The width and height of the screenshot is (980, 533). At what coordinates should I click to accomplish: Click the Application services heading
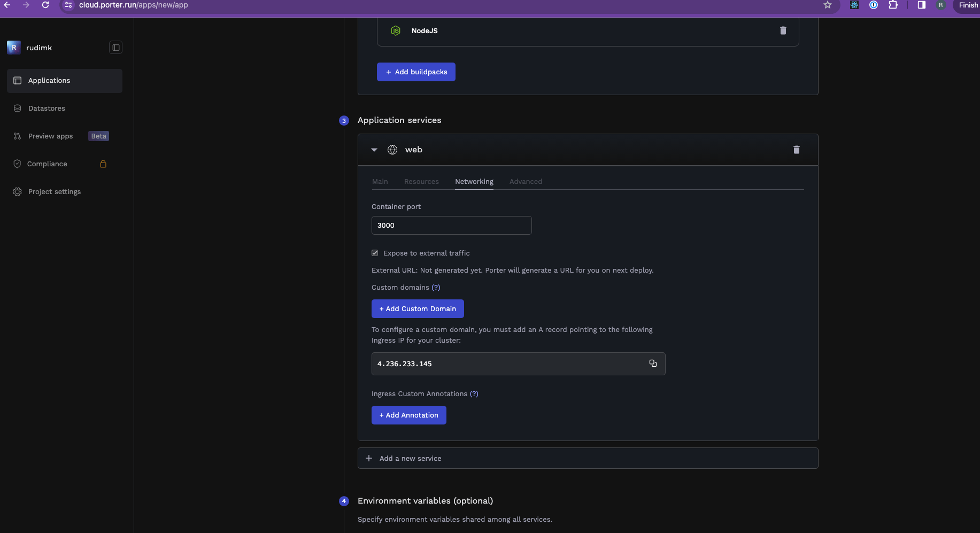[399, 120]
